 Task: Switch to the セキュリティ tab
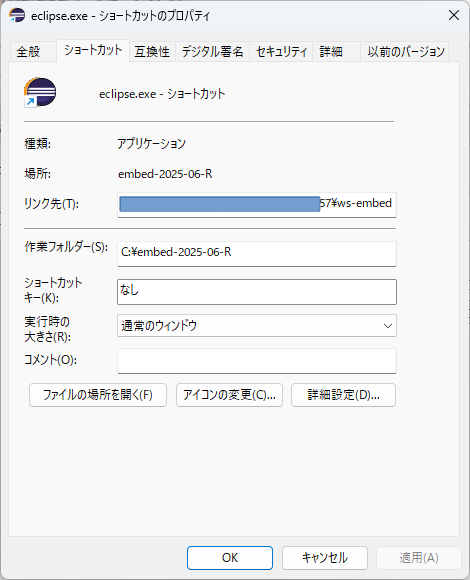pyautogui.click(x=281, y=51)
